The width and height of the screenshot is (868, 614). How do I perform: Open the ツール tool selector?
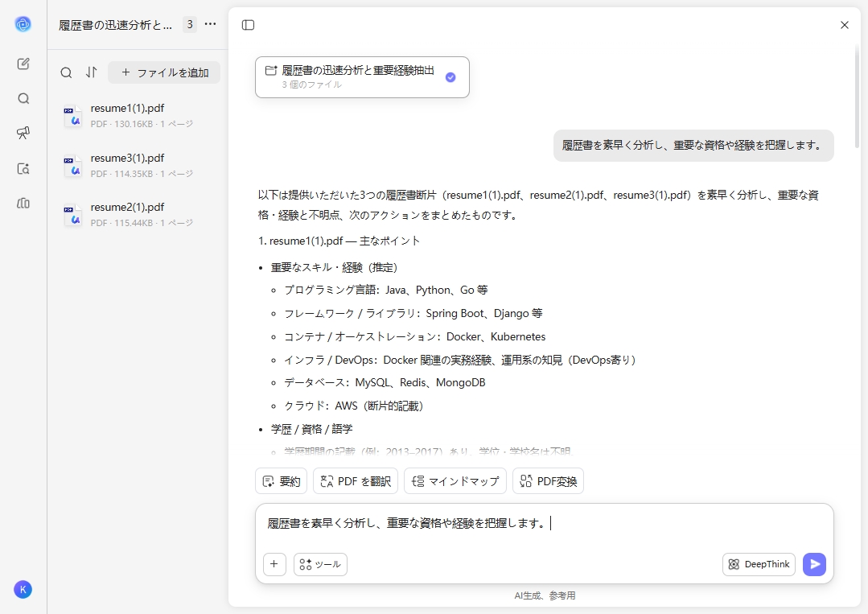coord(320,564)
